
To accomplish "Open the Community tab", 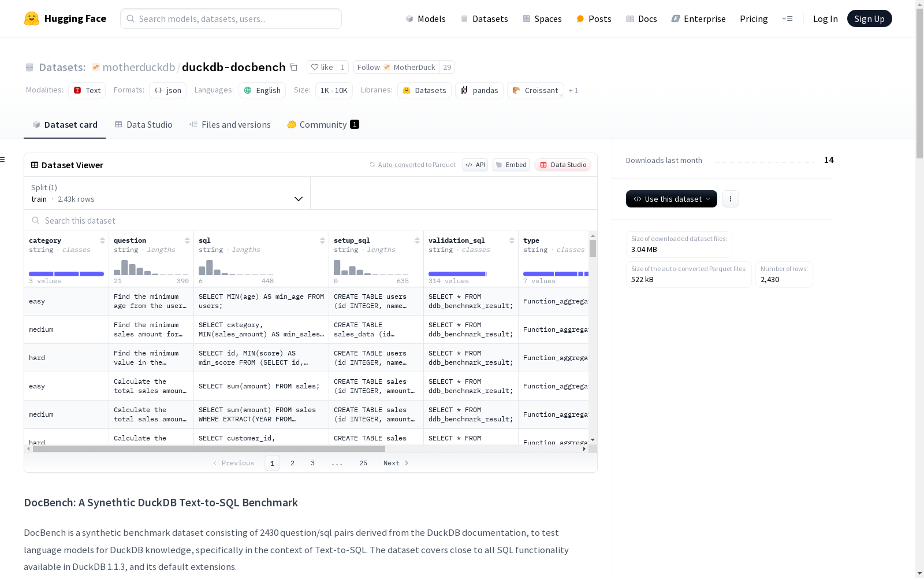I will (323, 125).
